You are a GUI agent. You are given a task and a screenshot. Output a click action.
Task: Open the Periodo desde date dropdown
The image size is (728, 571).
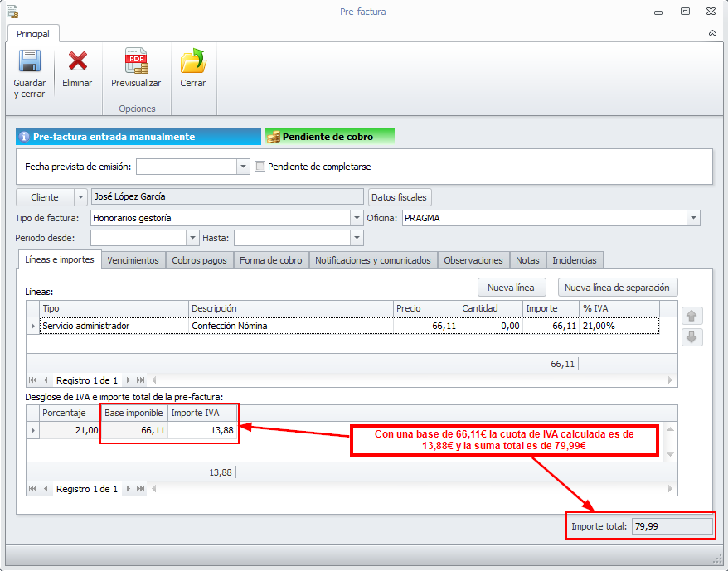(192, 238)
